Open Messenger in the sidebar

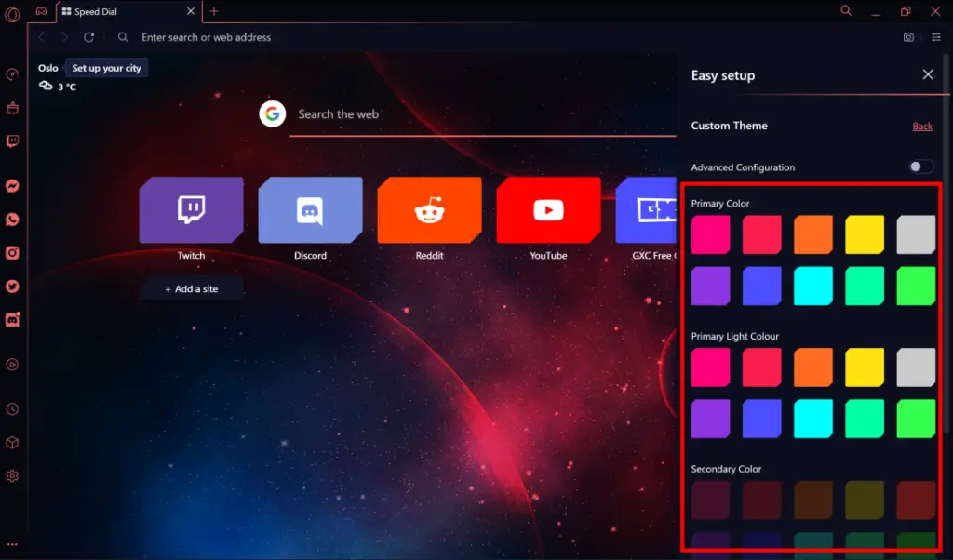click(12, 186)
